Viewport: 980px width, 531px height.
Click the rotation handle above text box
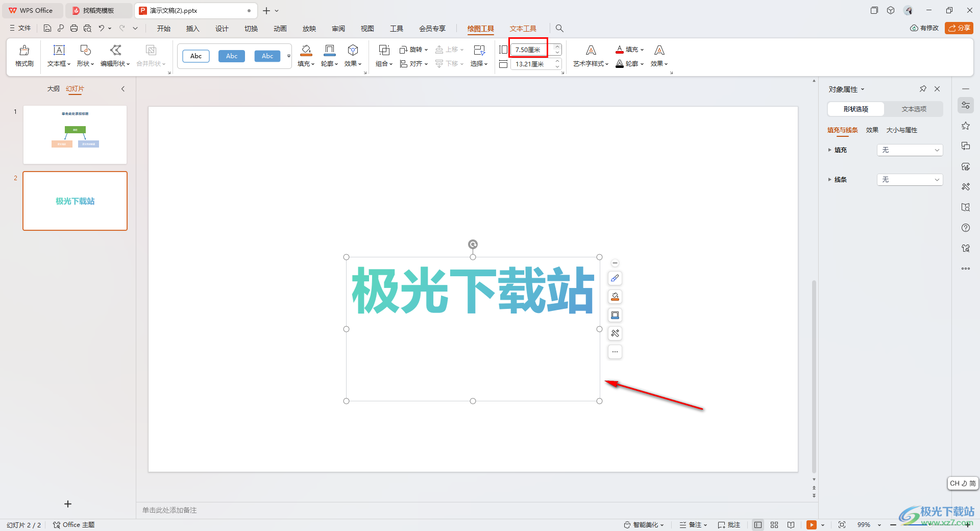(473, 245)
